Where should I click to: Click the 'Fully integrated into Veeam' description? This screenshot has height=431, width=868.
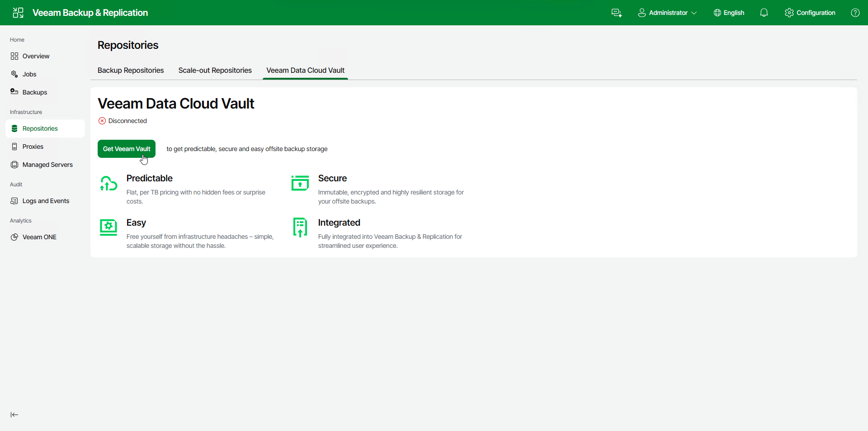(390, 241)
